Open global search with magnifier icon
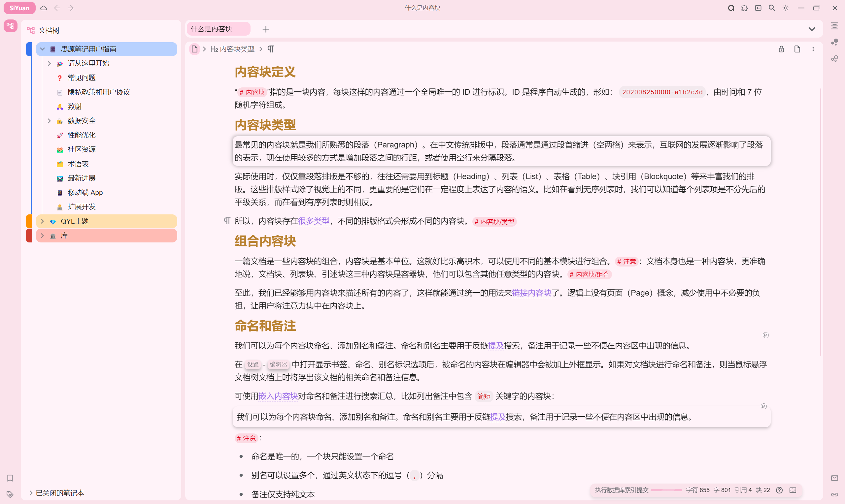 [x=772, y=8]
